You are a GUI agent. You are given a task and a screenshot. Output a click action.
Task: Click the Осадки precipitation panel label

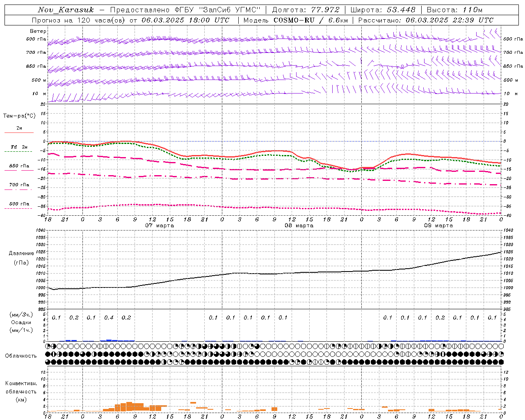coord(21,322)
